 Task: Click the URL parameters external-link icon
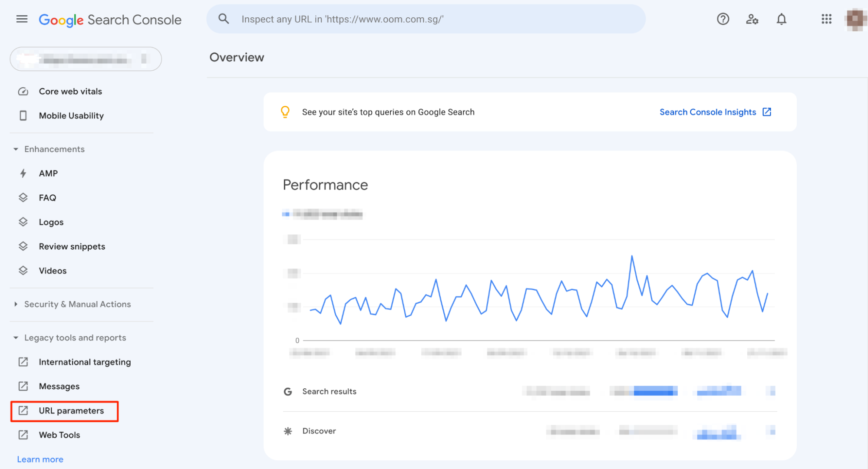click(x=23, y=410)
